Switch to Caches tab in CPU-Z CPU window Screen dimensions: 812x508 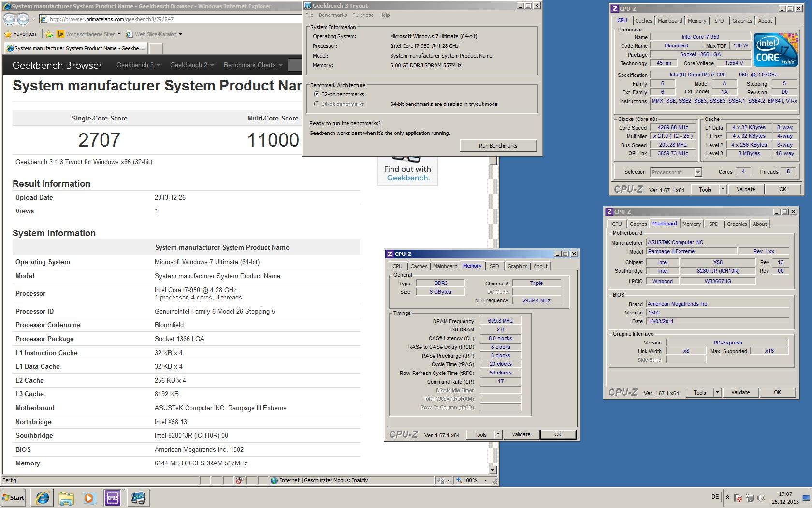[643, 21]
